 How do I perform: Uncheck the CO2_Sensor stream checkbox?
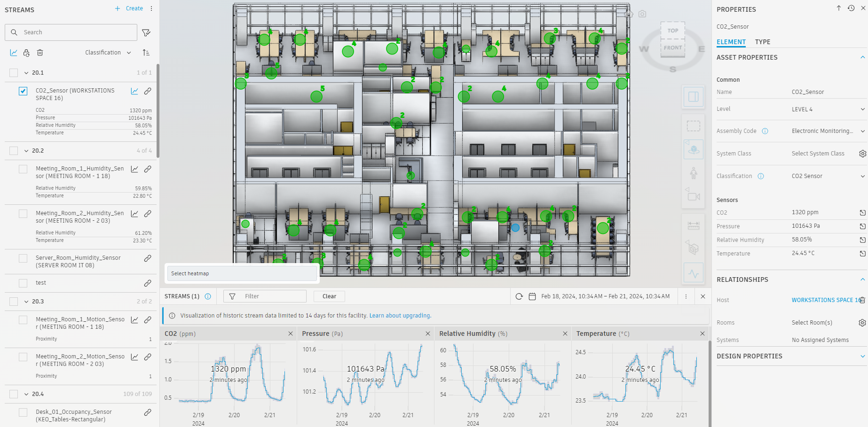[x=23, y=91]
